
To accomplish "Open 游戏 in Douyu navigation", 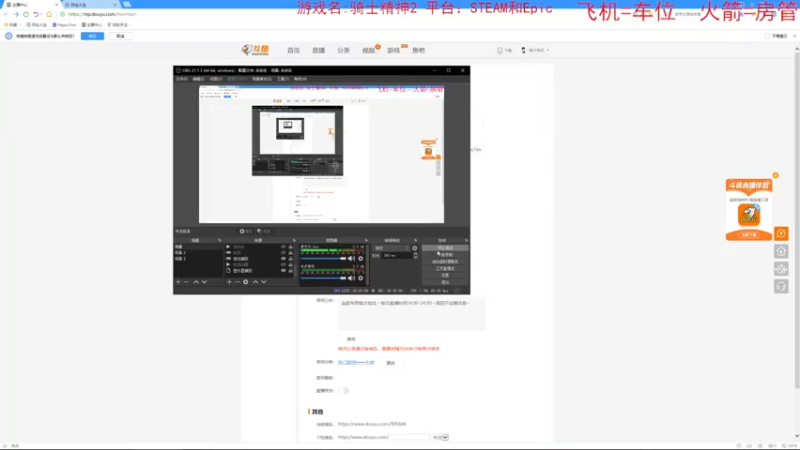I will pyautogui.click(x=393, y=50).
